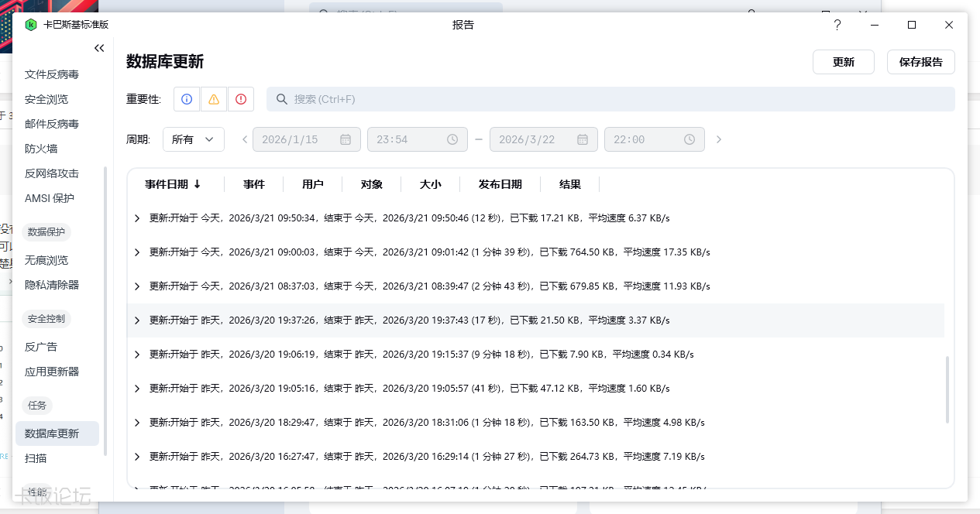Image resolution: width=980 pixels, height=514 pixels.
Task: Click the 保存报告 button
Action: (x=920, y=62)
